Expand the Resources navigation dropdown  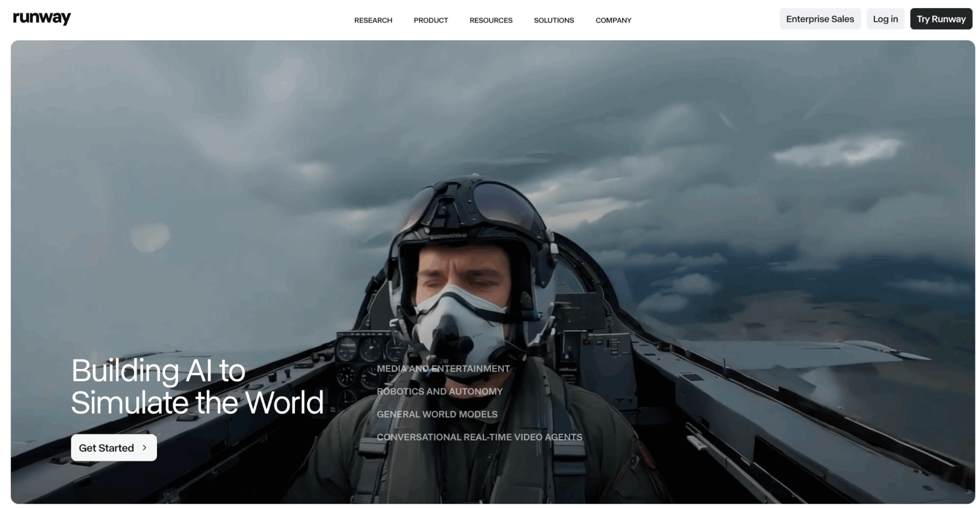(x=490, y=20)
